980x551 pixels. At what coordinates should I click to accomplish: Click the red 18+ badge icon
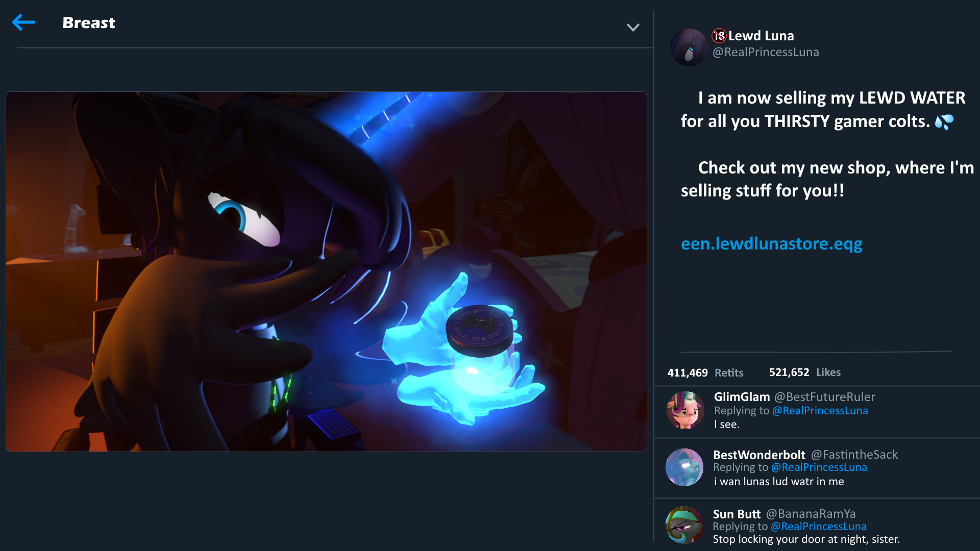[x=719, y=36]
